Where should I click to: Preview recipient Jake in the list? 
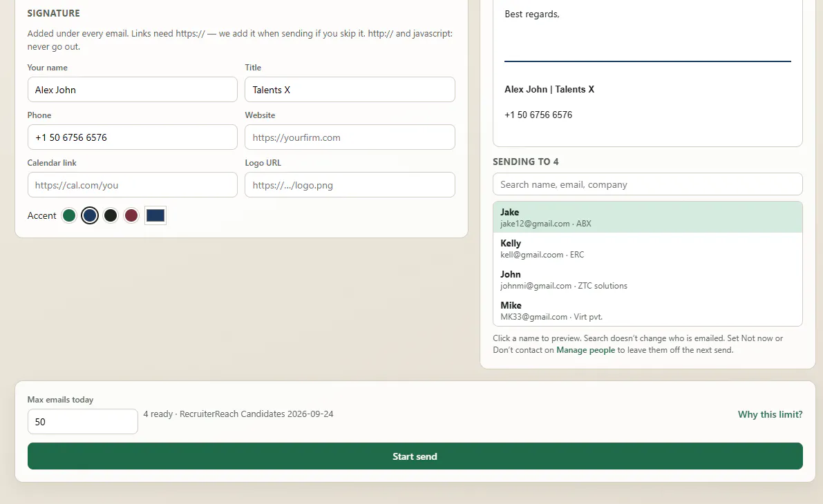click(x=647, y=217)
